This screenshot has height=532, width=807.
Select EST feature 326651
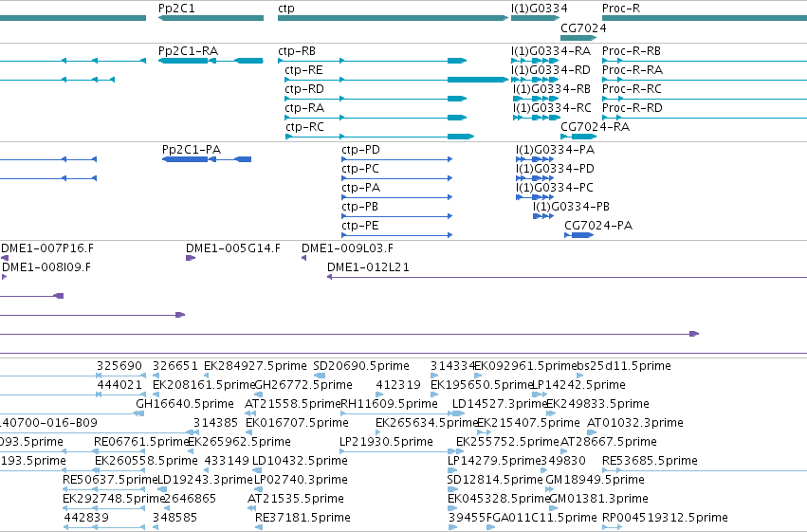(x=175, y=366)
